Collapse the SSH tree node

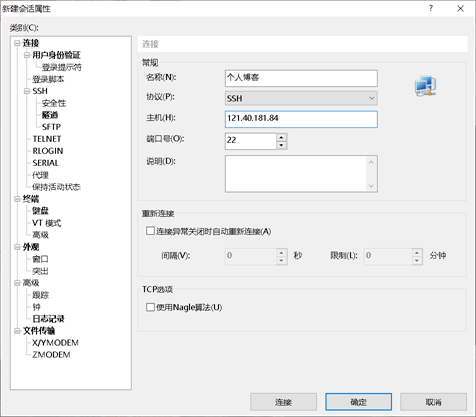click(27, 91)
